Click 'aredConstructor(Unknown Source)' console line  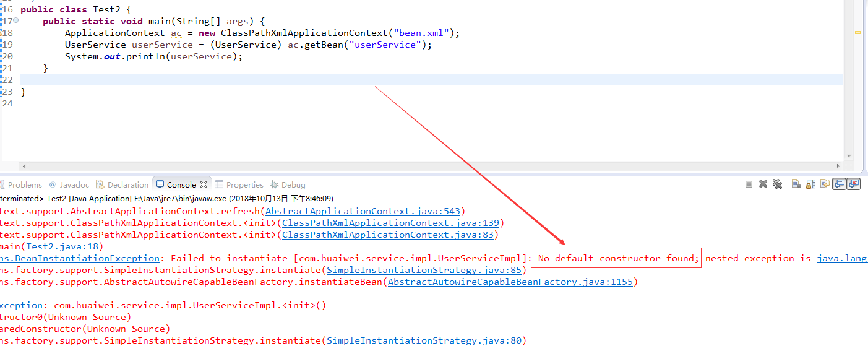click(x=85, y=329)
